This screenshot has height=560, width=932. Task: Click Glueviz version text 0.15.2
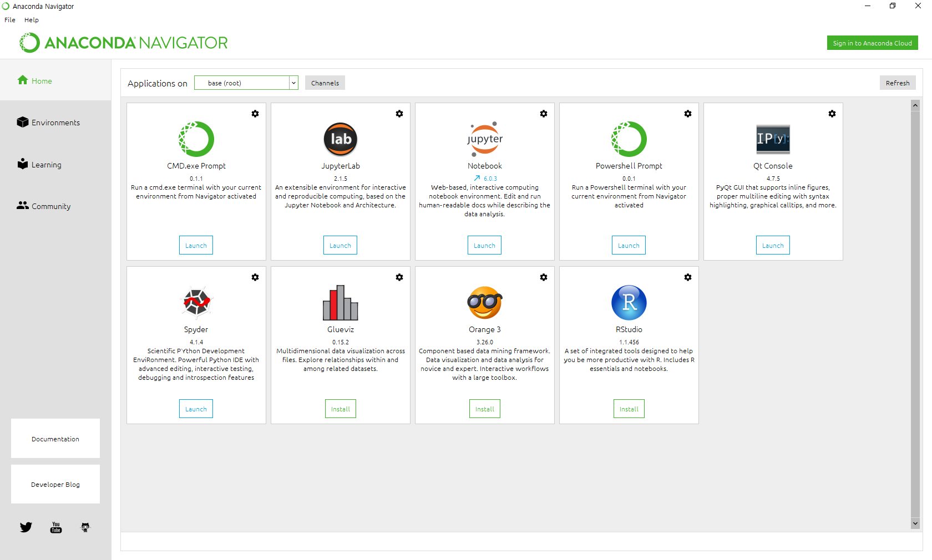point(341,342)
